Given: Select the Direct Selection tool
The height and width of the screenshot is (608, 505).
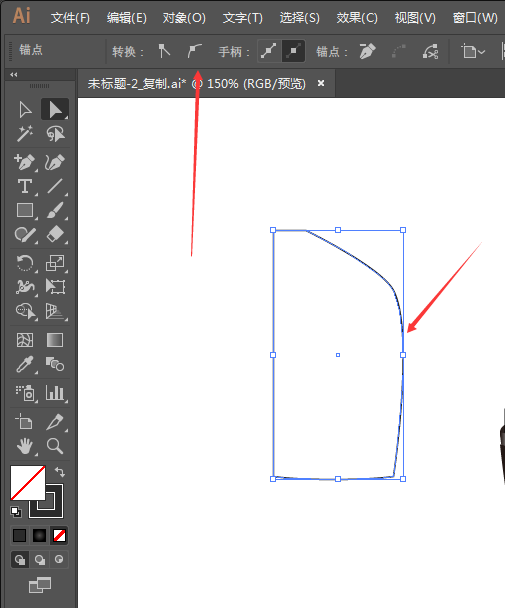Looking at the screenshot, I should 55,110.
